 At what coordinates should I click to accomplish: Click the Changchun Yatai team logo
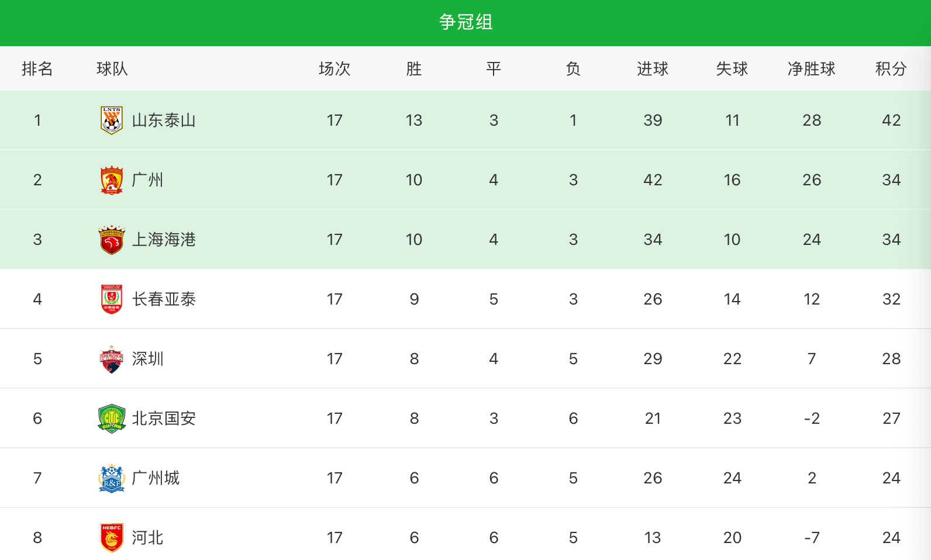pyautogui.click(x=111, y=299)
